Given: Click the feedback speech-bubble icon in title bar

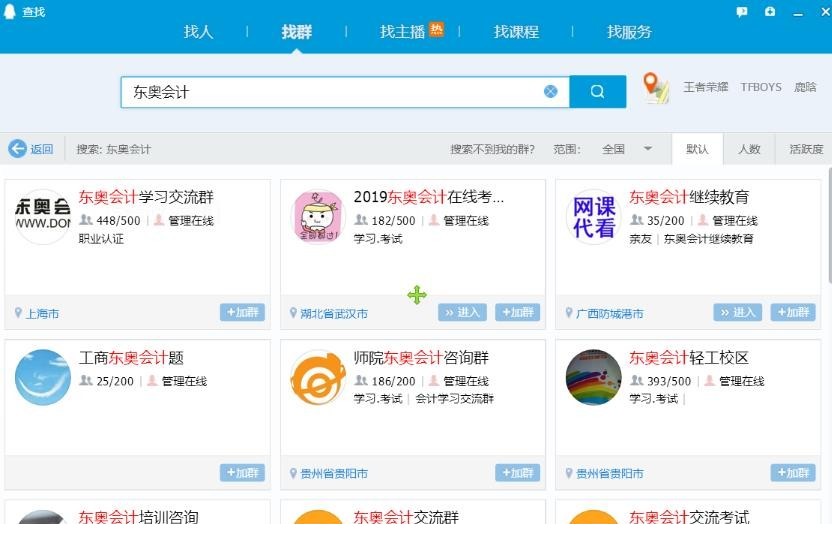Looking at the screenshot, I should click(742, 12).
